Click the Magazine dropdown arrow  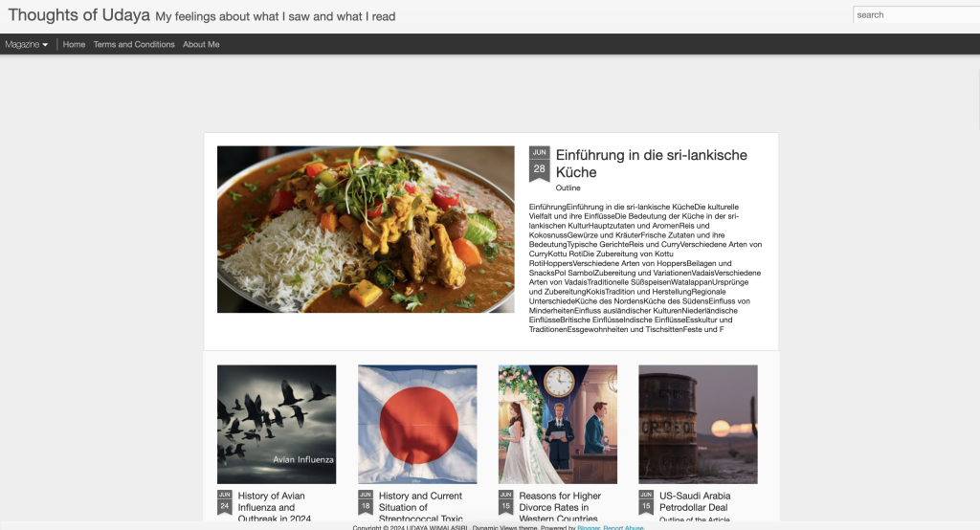coord(45,45)
